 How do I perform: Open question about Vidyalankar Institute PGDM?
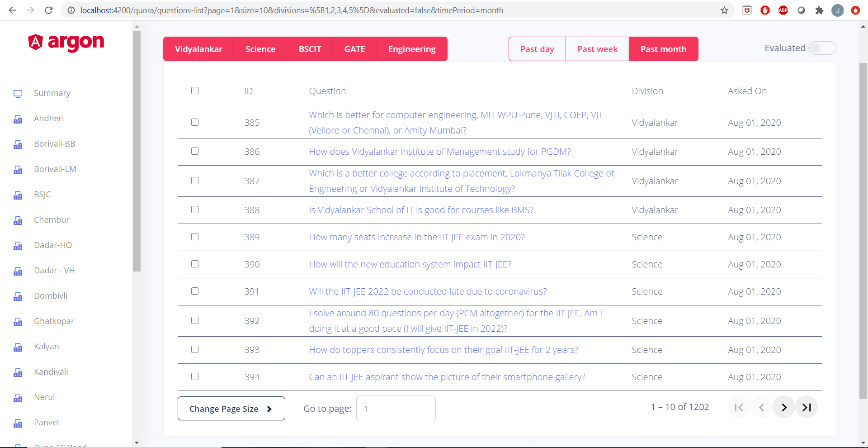(x=439, y=152)
